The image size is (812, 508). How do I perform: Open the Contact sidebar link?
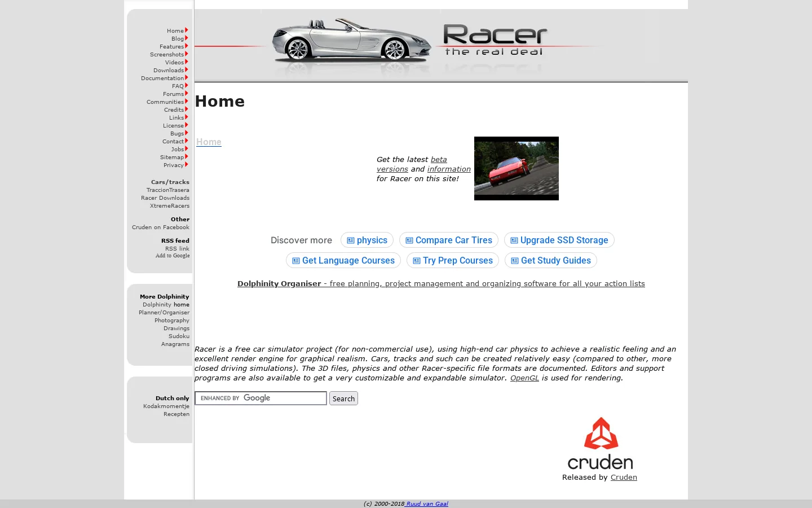click(173, 142)
